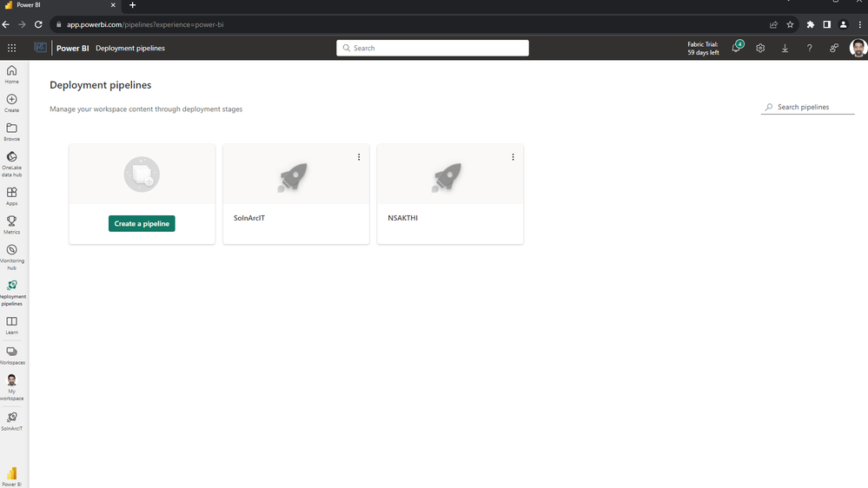Click the global Search box
This screenshot has width=868, height=488.
tap(433, 48)
